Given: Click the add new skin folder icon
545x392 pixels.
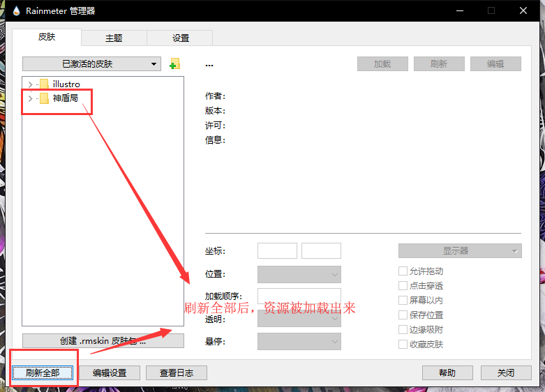Looking at the screenshot, I should [175, 64].
